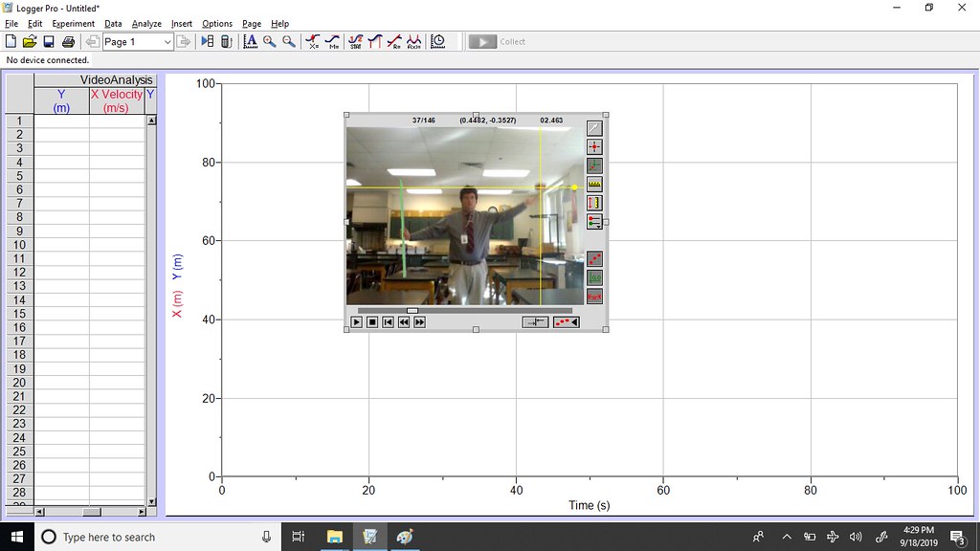Open the Curve Fit tool in the toolbar
980x551 pixels.
click(413, 42)
